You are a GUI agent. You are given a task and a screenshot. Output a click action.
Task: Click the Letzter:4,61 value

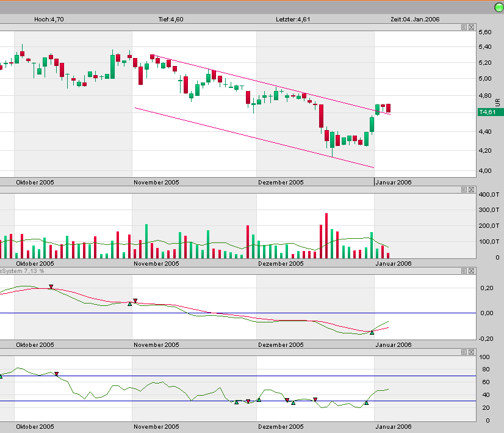click(293, 20)
